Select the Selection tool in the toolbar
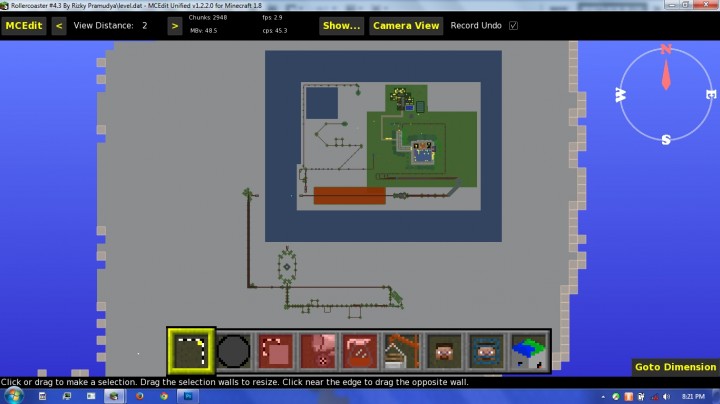Viewport: 720px width, 404px height. click(x=191, y=351)
